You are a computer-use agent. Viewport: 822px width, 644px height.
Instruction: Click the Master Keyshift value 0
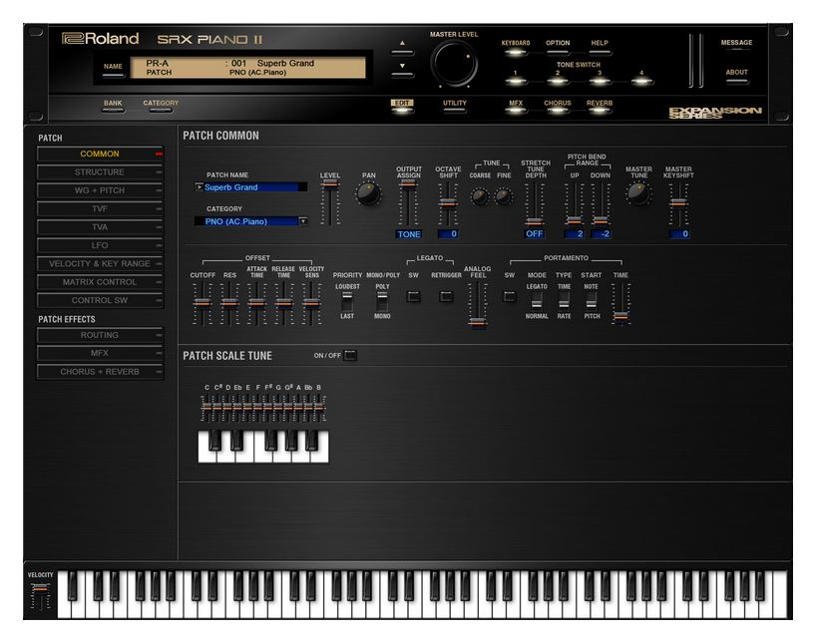679,233
